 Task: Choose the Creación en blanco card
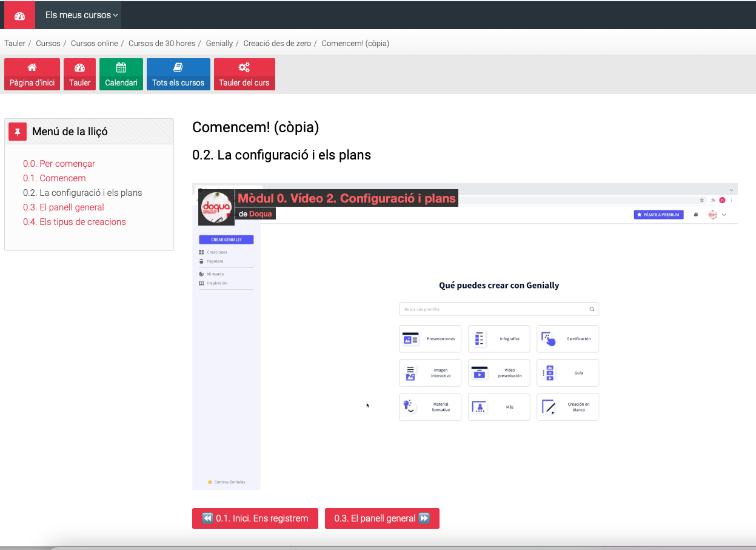click(567, 407)
